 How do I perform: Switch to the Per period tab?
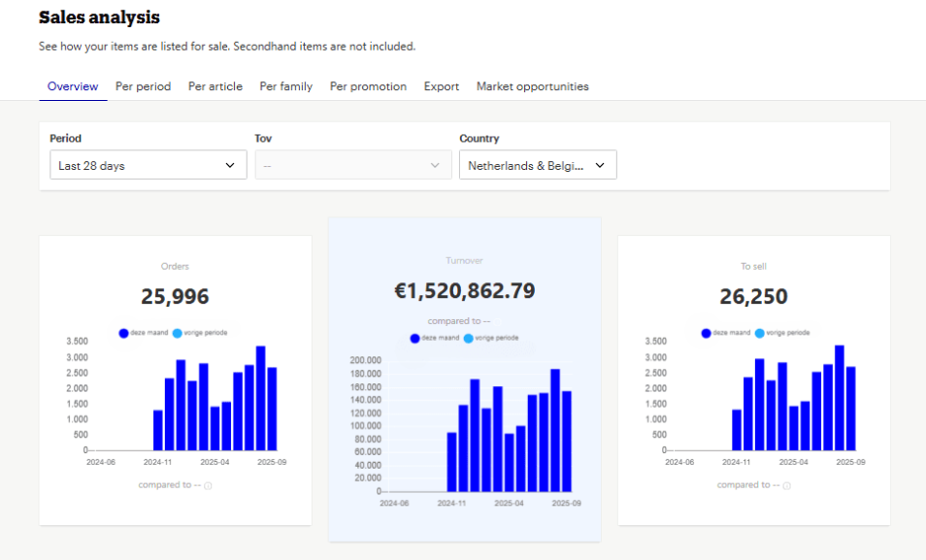[143, 86]
